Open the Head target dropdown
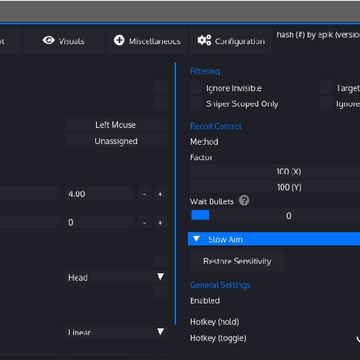This screenshot has width=360, height=360. coord(116,277)
